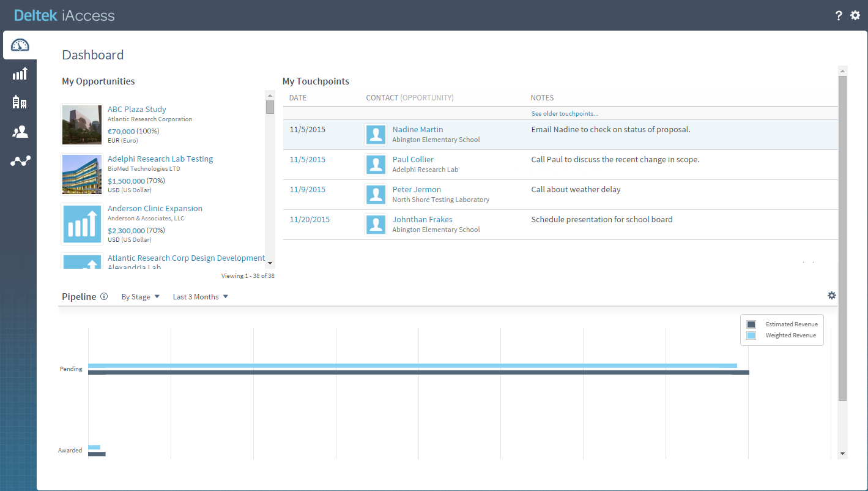Click Paul Collier's avatar image

tap(376, 165)
